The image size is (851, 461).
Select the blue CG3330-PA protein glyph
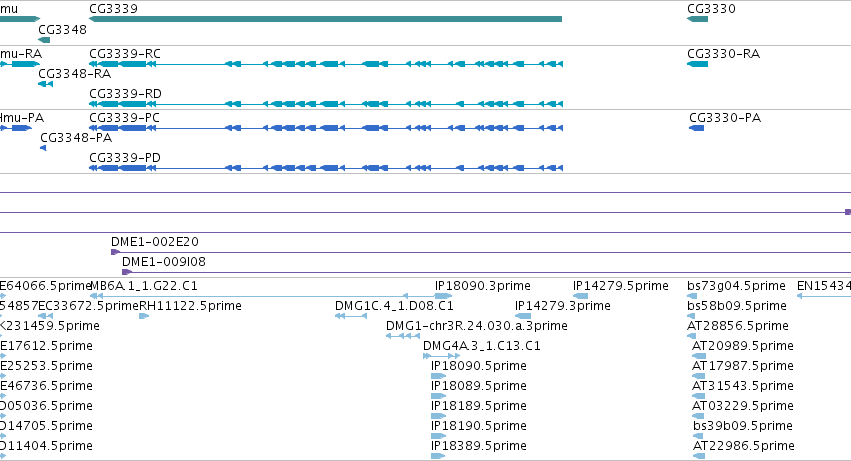tap(696, 128)
